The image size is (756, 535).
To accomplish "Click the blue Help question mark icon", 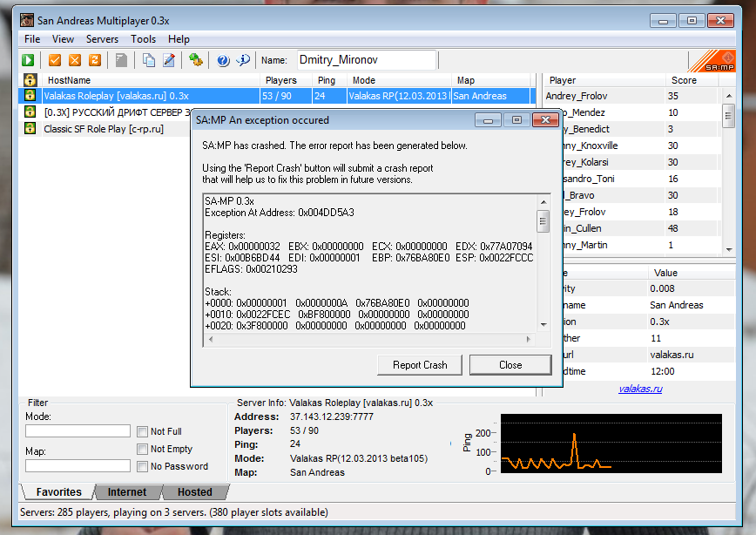I will [223, 60].
